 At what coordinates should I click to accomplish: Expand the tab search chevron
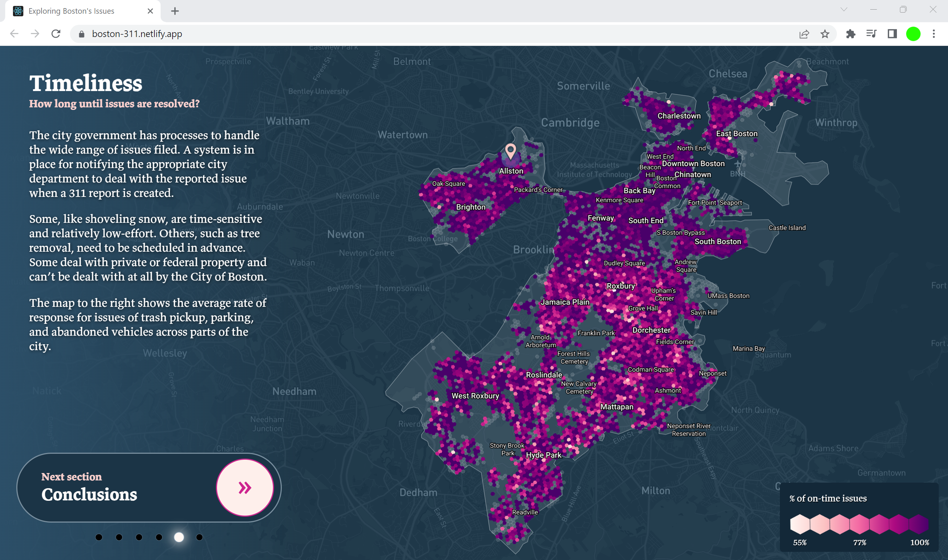click(x=844, y=10)
